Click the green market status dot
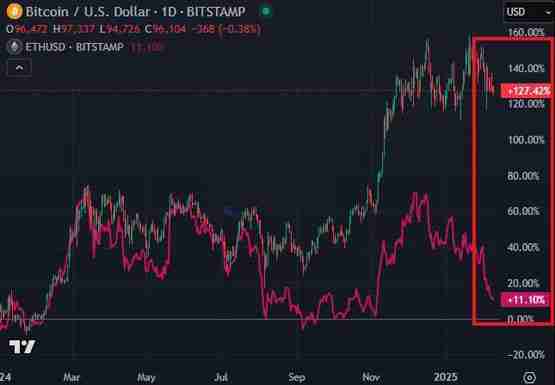This screenshot has height=385, width=555. [265, 11]
